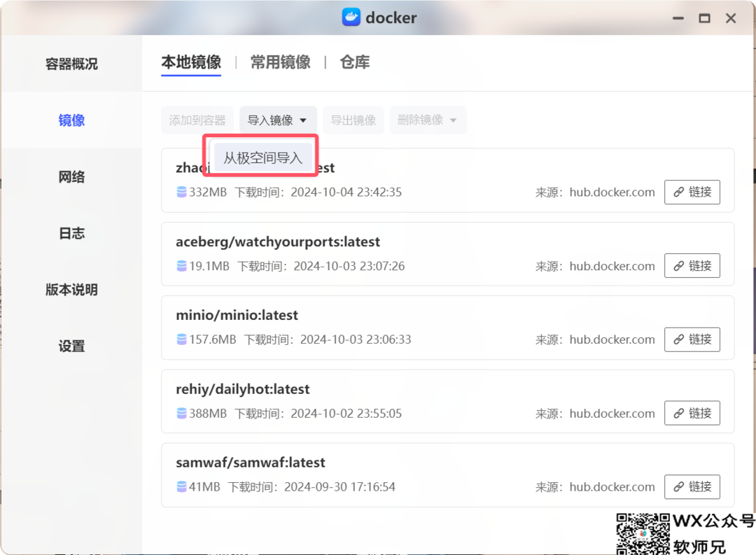Maximize the docker window

tap(704, 18)
